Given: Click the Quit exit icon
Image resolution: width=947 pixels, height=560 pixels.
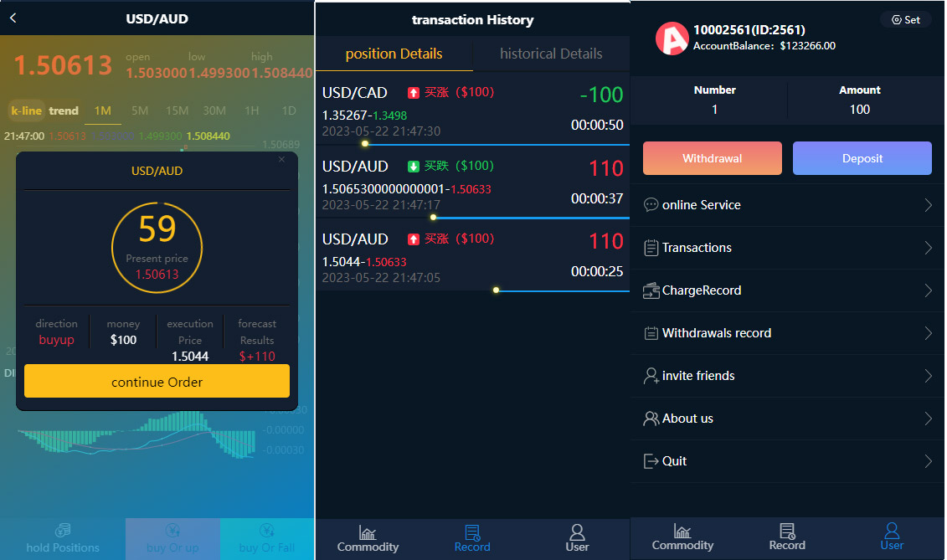Looking at the screenshot, I should pyautogui.click(x=651, y=461).
